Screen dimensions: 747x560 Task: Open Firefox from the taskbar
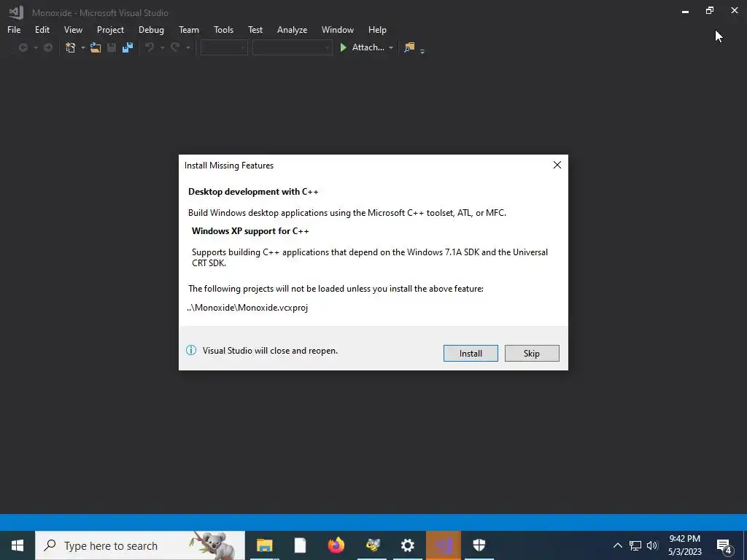(x=336, y=545)
